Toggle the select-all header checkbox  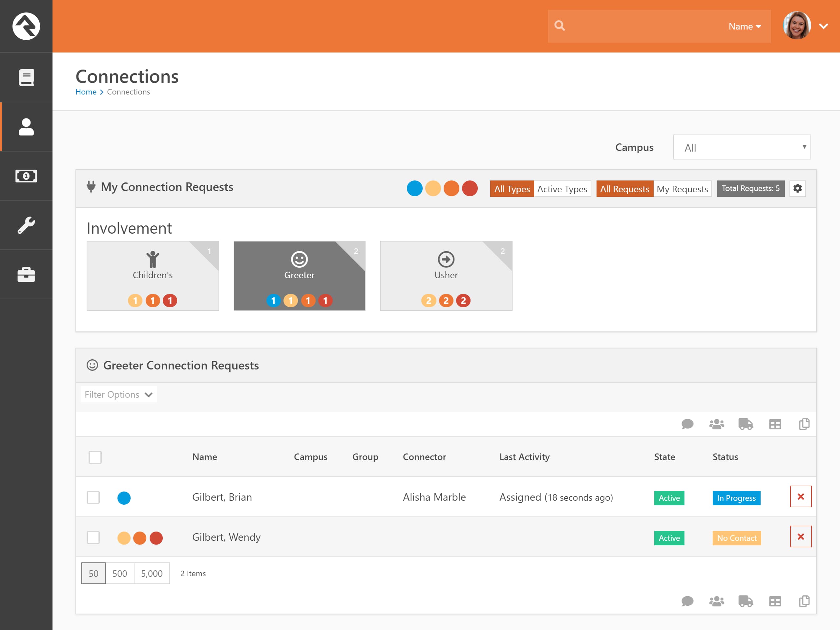[95, 457]
